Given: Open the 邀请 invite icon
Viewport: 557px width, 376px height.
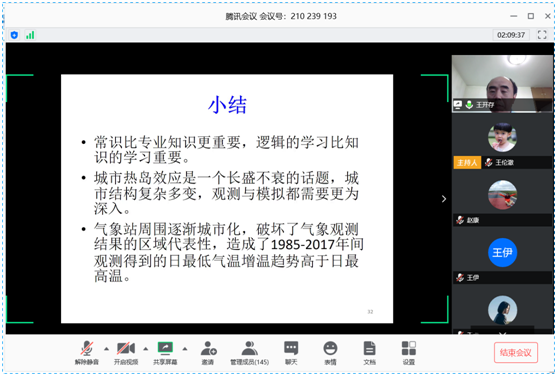Looking at the screenshot, I should coord(208,352).
